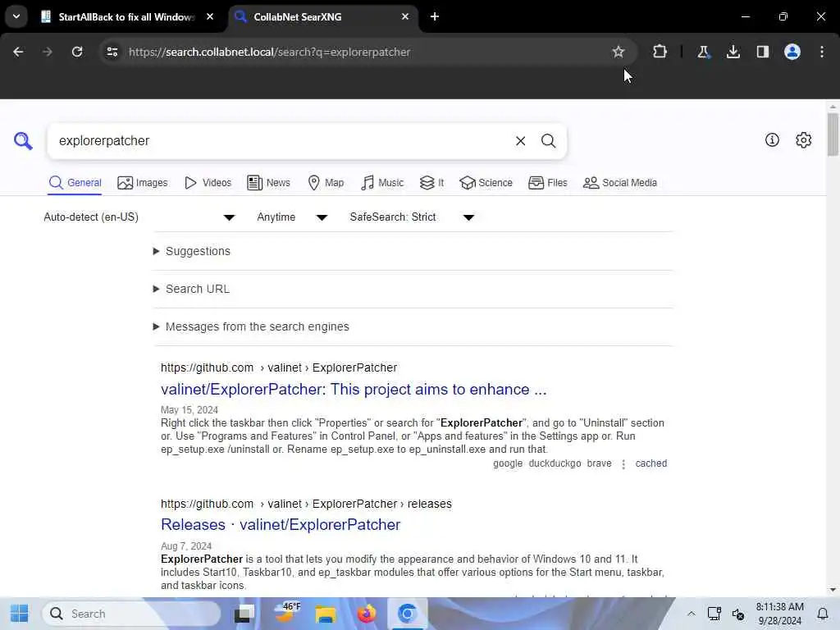The width and height of the screenshot is (840, 630).
Task: Switch to Science category
Action: tap(486, 183)
